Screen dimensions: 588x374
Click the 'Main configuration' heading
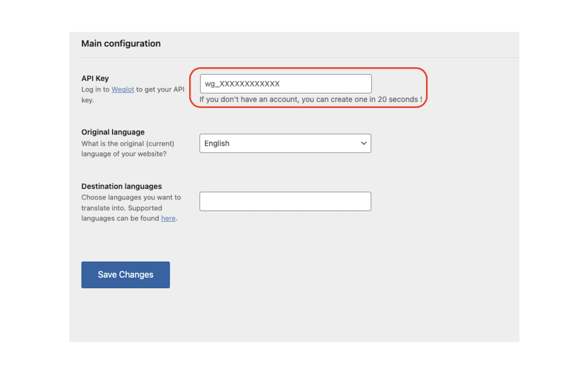pyautogui.click(x=121, y=44)
